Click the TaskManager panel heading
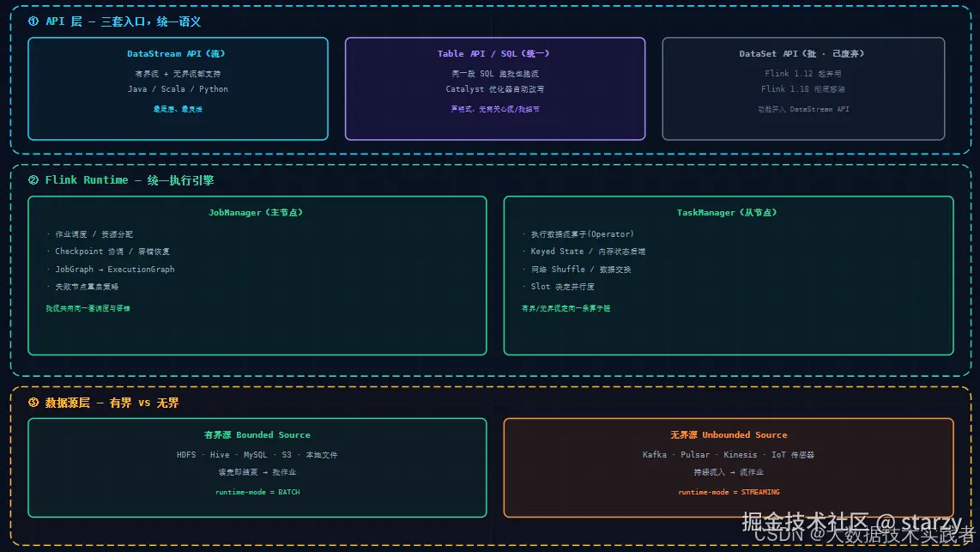 coord(727,213)
